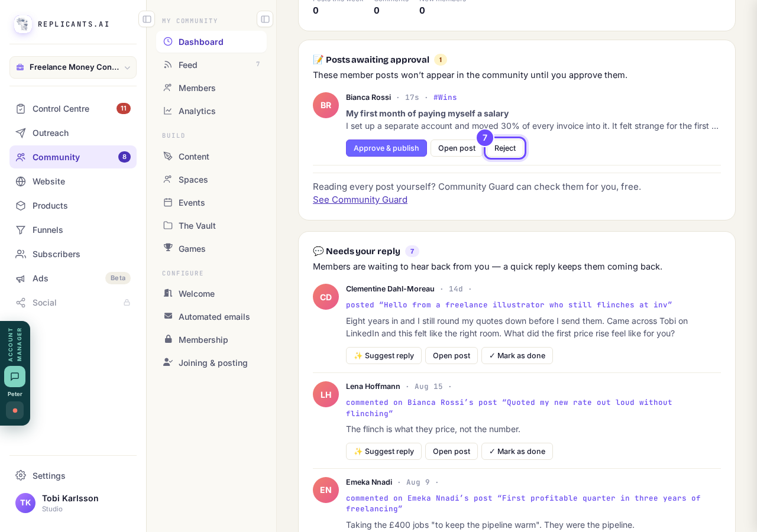Open the Feed page
Image resolution: width=757 pixels, height=532 pixels.
pos(211,65)
